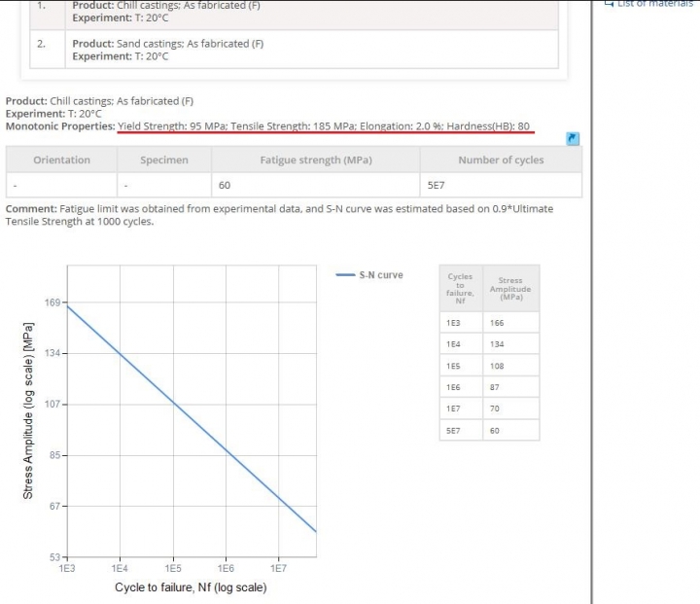700x604 pixels.
Task: Select the 5E7 number of cycles cell
Action: tap(501, 185)
